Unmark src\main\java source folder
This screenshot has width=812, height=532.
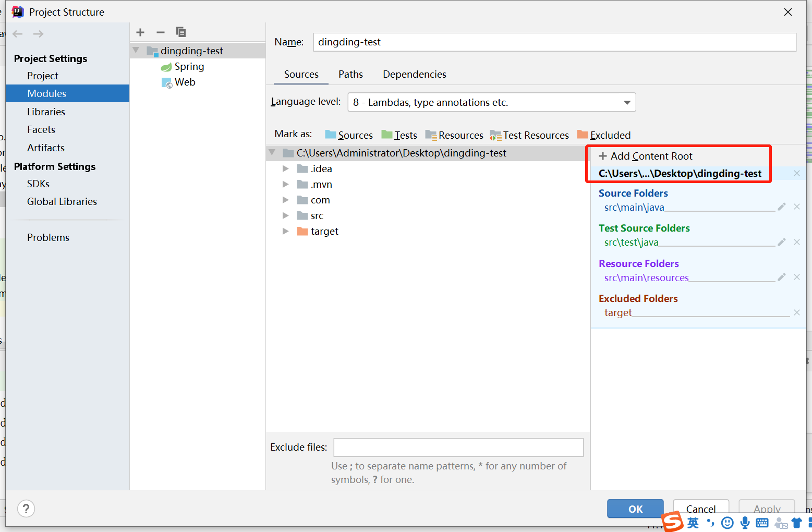[797, 207]
